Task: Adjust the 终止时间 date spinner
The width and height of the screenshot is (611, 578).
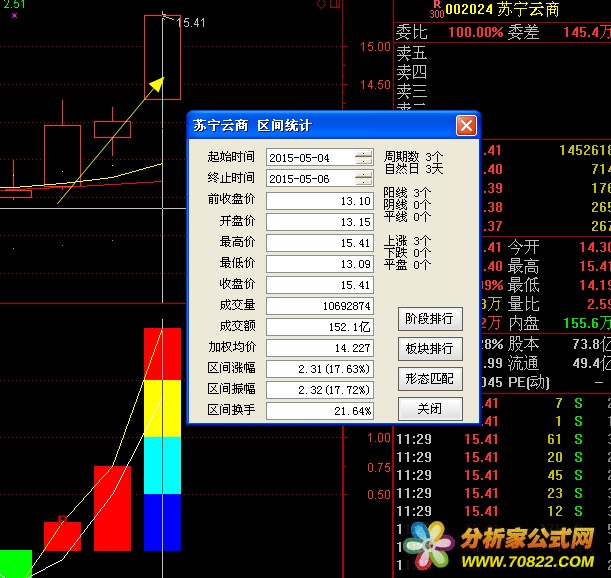Action: [x=364, y=179]
